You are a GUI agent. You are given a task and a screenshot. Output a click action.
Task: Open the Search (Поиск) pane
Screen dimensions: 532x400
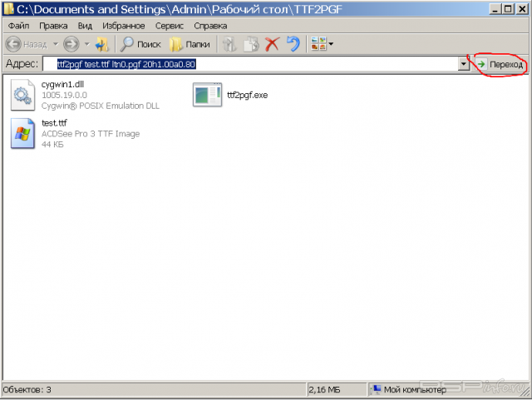pyautogui.click(x=140, y=44)
